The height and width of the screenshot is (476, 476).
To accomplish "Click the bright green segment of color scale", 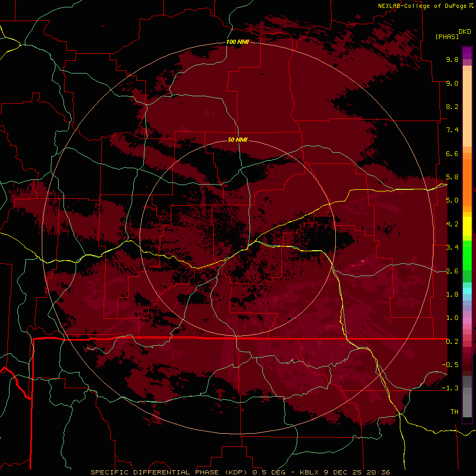I will click(x=467, y=255).
